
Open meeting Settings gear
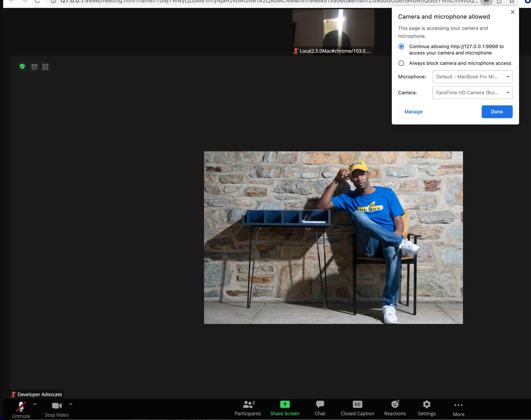pyautogui.click(x=426, y=408)
